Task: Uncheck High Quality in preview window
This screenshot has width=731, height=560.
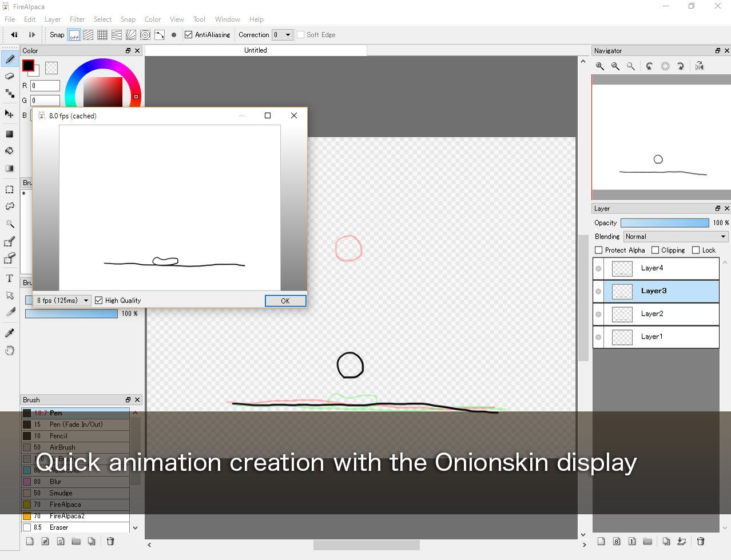Action: click(99, 300)
